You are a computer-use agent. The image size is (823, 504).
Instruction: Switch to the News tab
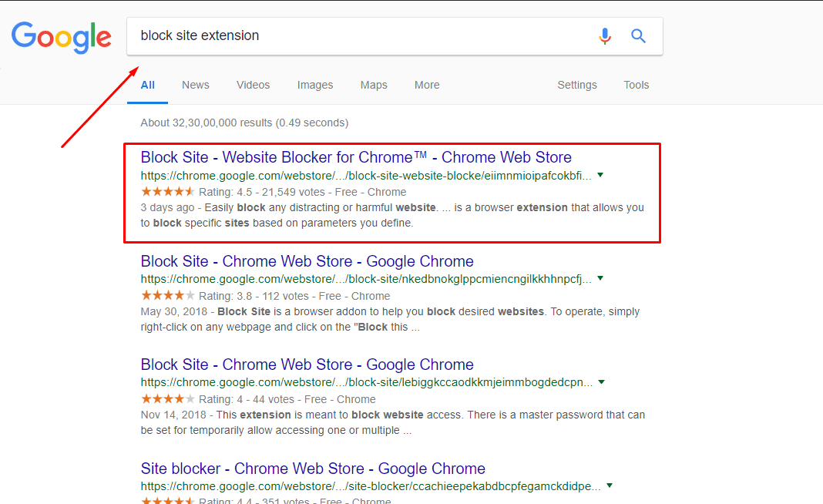click(x=195, y=85)
